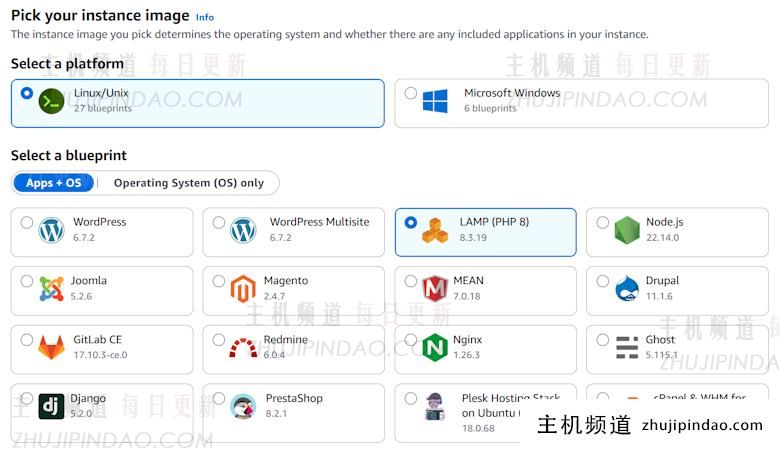Select the Linux/Unix platform radio button
Image resolution: width=780 pixels, height=449 pixels.
coord(27,93)
